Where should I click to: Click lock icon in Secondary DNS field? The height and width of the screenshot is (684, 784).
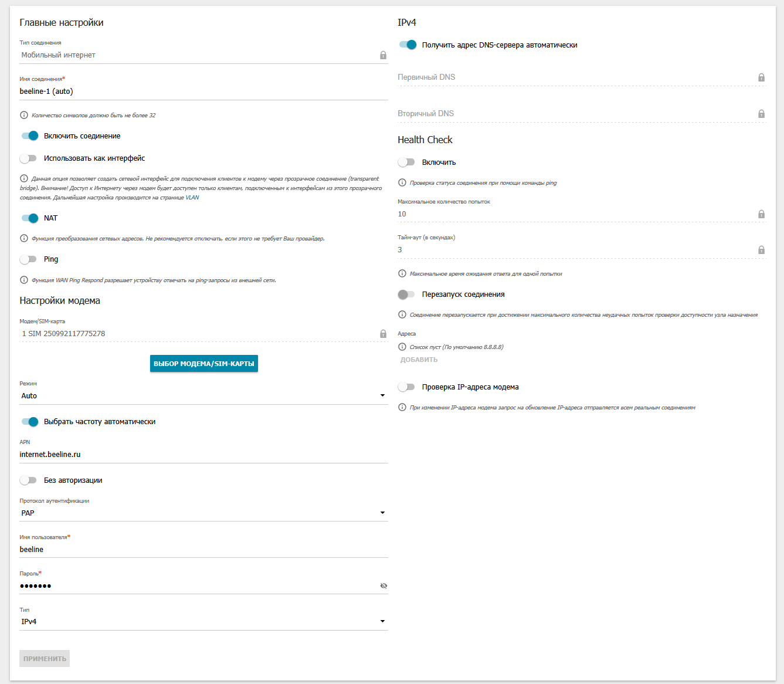point(761,114)
